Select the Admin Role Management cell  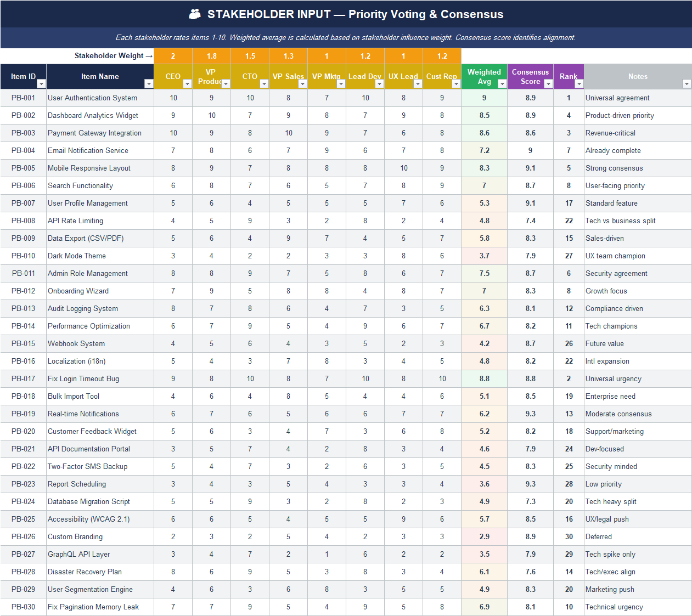tap(100, 273)
